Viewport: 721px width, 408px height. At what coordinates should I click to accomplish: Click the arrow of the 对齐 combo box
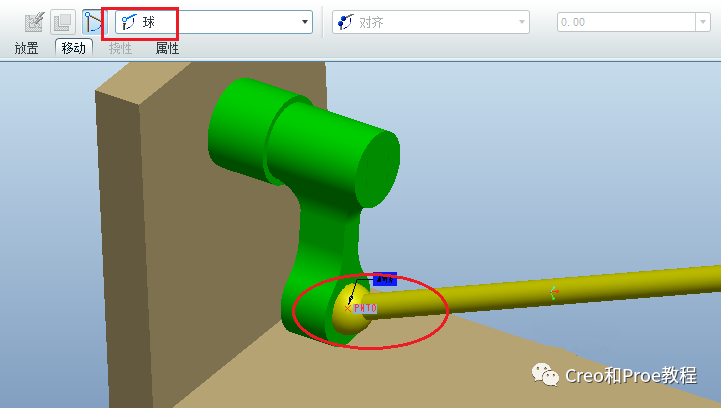(x=521, y=22)
